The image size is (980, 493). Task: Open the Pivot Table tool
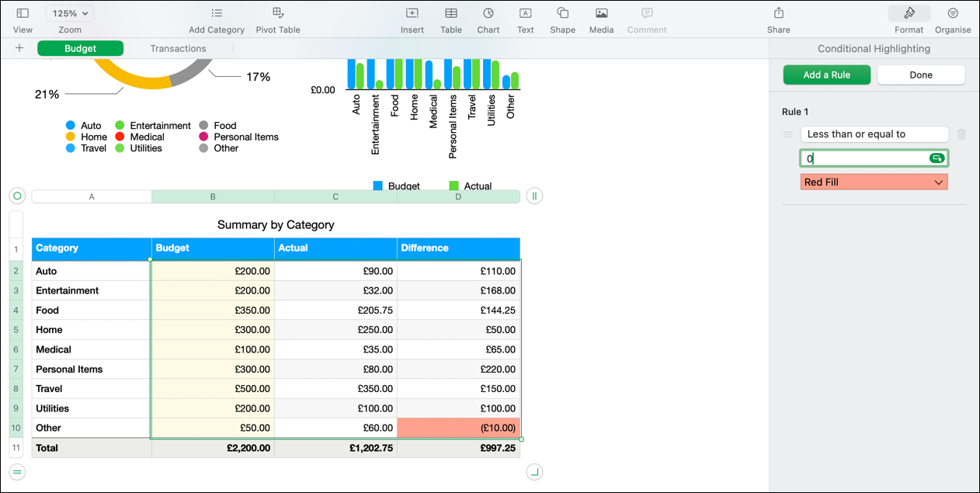[278, 14]
